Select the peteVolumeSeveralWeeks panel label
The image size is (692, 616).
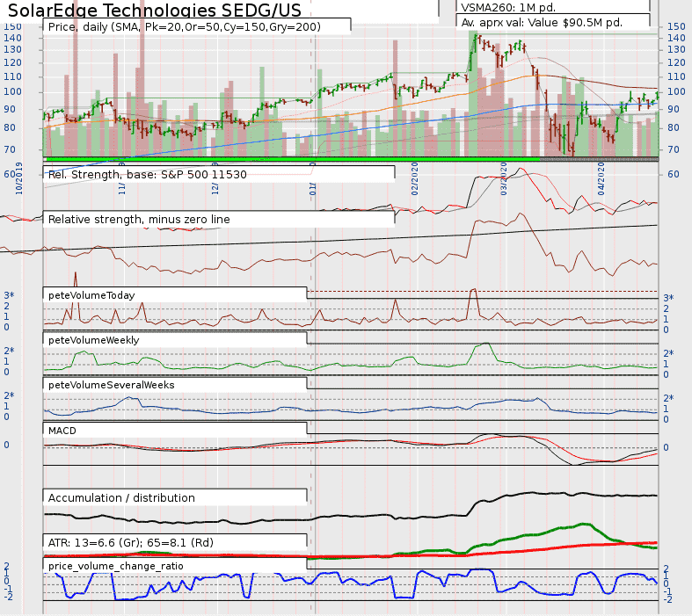[111, 386]
